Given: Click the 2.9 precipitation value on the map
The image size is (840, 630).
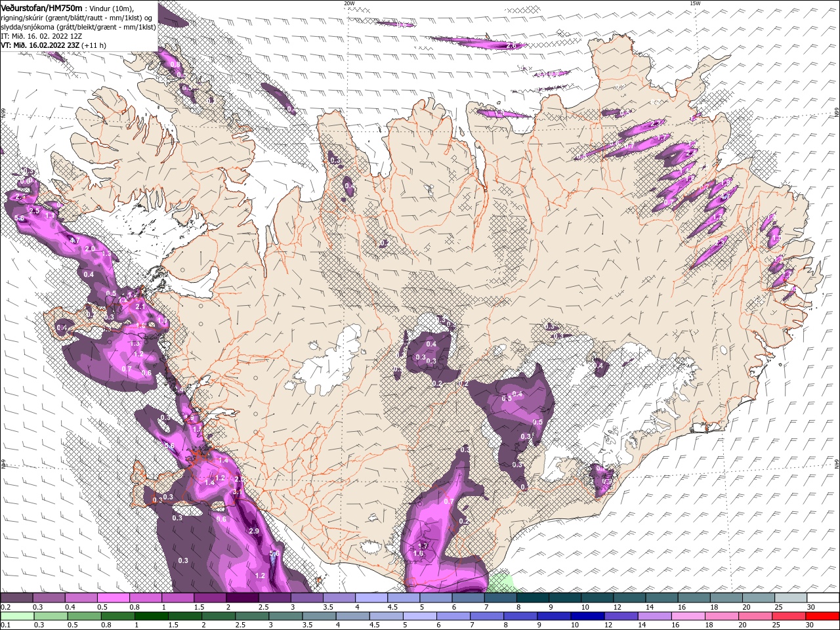Looking at the screenshot, I should pyautogui.click(x=255, y=530).
